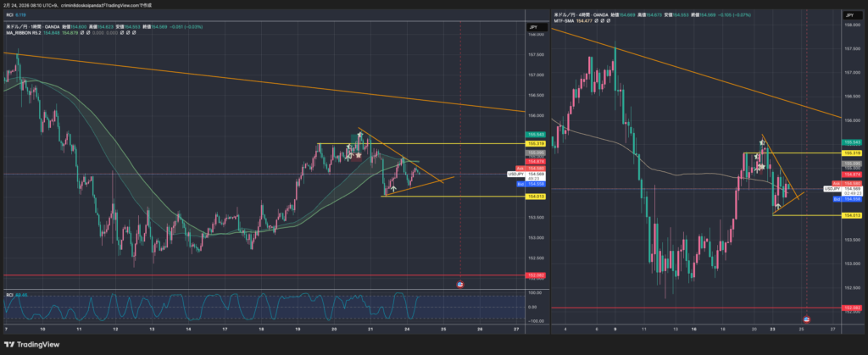
Task: Open JPY currency selector on 4-hour chart
Action: point(850,15)
